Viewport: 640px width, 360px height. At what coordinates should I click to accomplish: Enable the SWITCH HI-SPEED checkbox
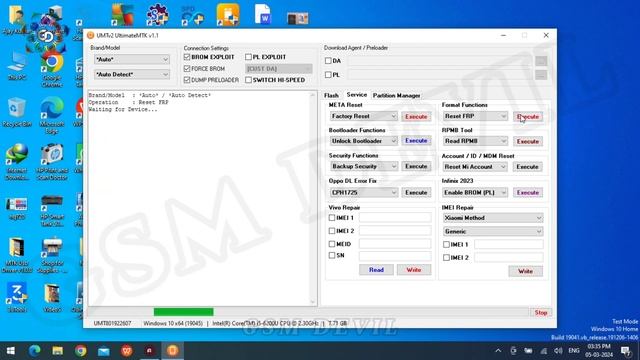pyautogui.click(x=248, y=80)
